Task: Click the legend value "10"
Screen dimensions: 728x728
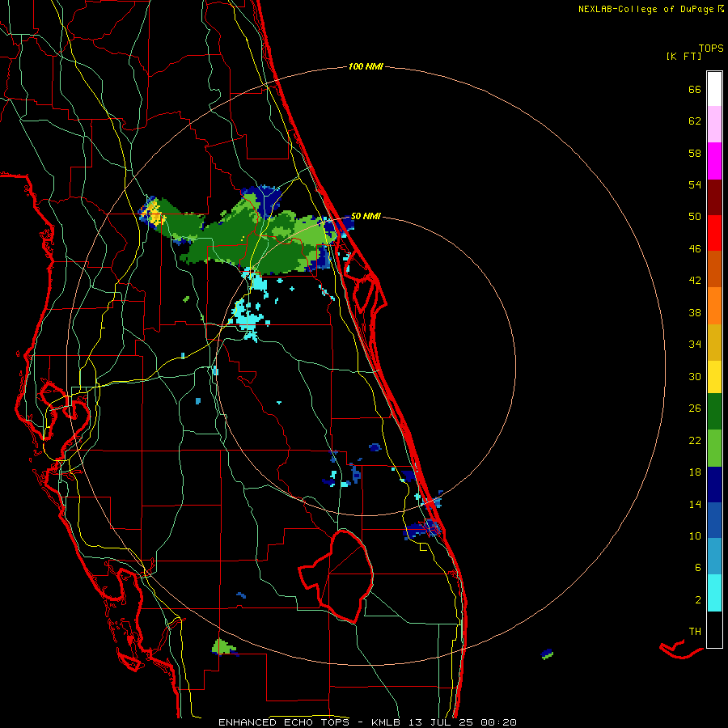Action: tap(695, 535)
